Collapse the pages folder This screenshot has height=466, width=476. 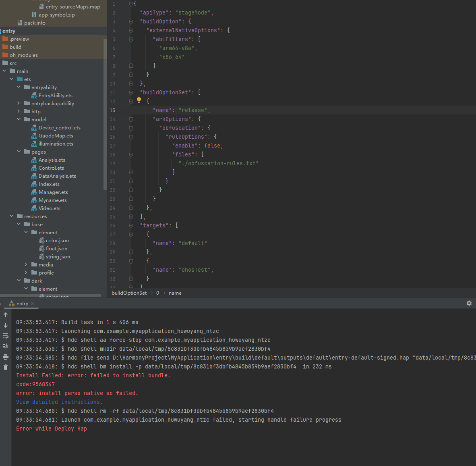point(19,151)
